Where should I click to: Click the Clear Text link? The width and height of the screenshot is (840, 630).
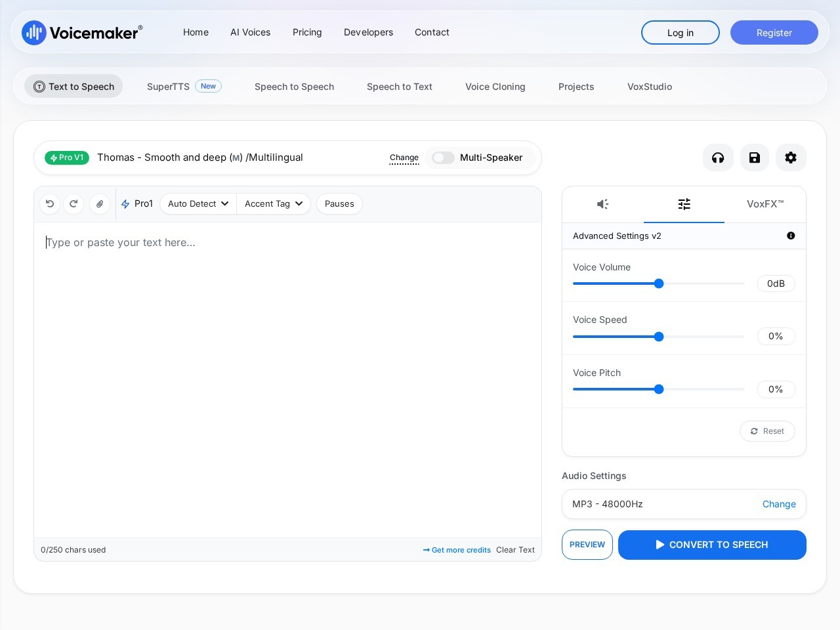point(515,550)
